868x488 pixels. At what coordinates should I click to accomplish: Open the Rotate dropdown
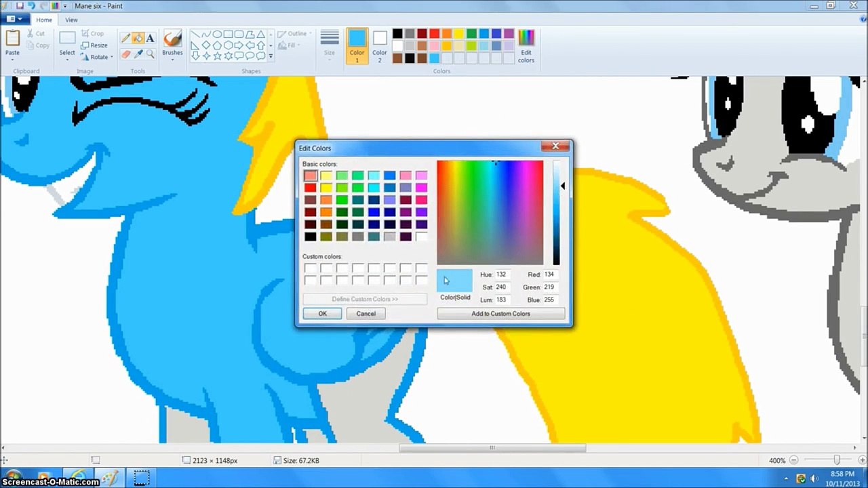[97, 57]
